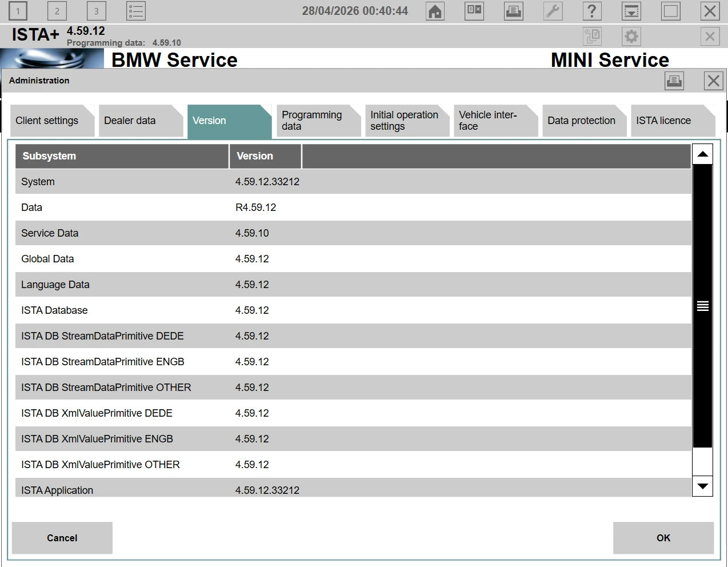Image resolution: width=728 pixels, height=567 pixels.
Task: Click the MINI Service heading
Action: [x=610, y=60]
